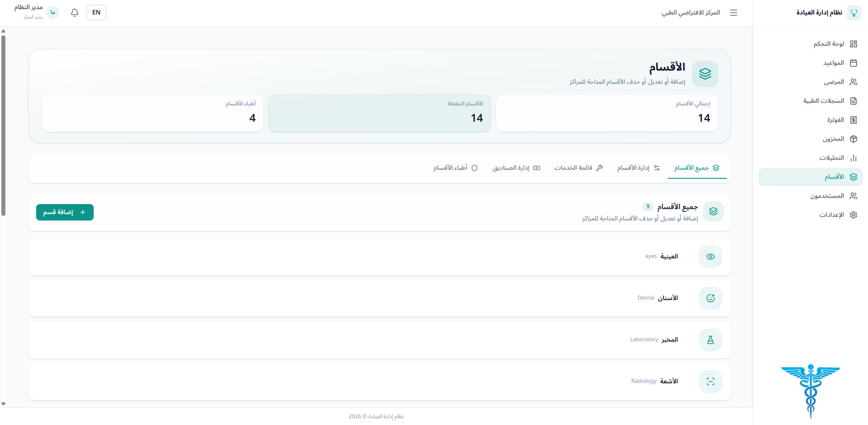Click the user avatar ما
The image size is (868, 425).
point(53,12)
